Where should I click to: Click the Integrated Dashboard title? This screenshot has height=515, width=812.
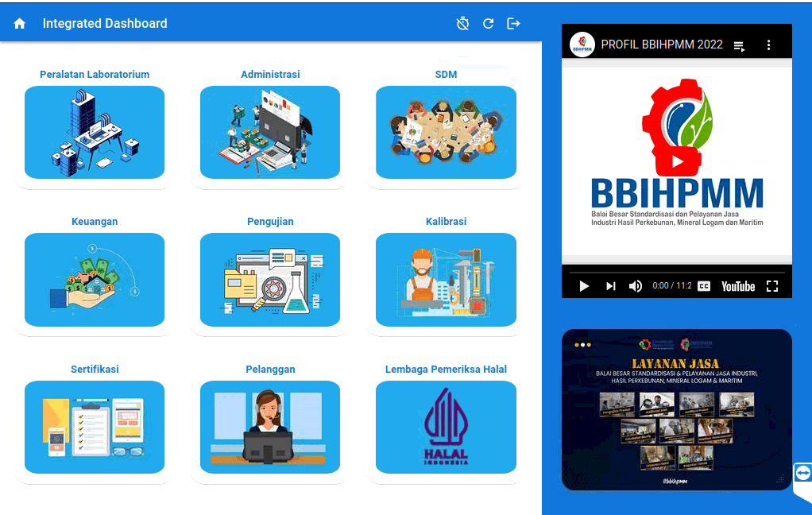pyautogui.click(x=105, y=23)
